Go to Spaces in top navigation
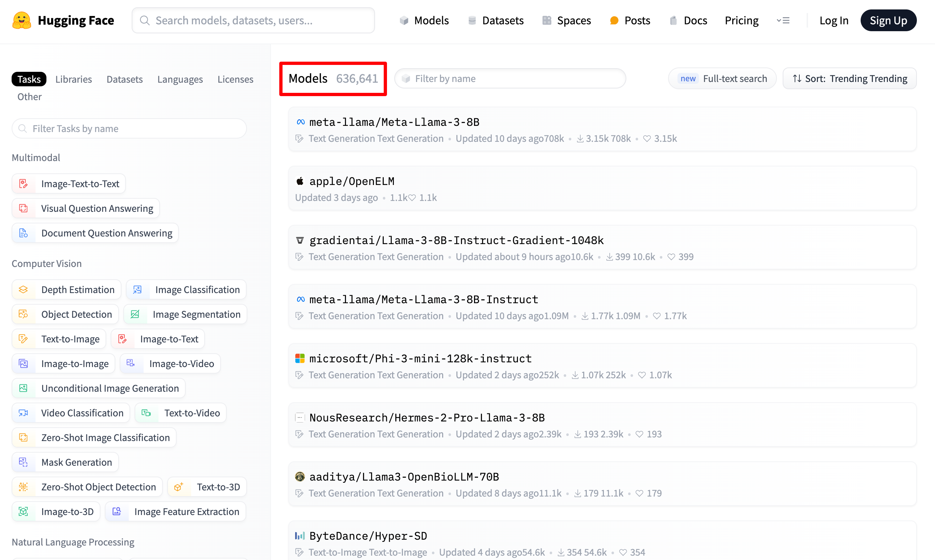 click(567, 20)
